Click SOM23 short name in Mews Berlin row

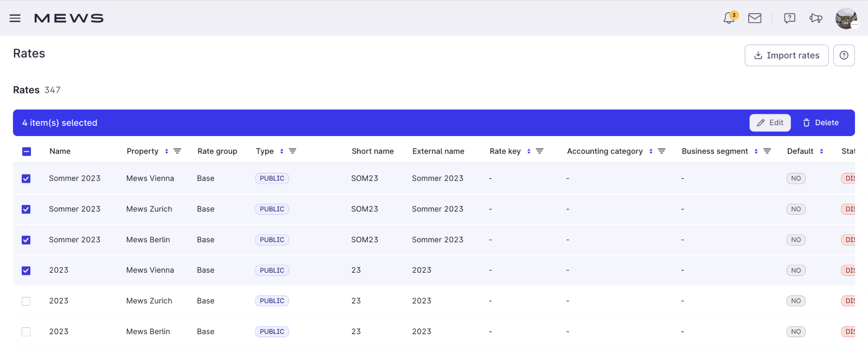[365, 240]
